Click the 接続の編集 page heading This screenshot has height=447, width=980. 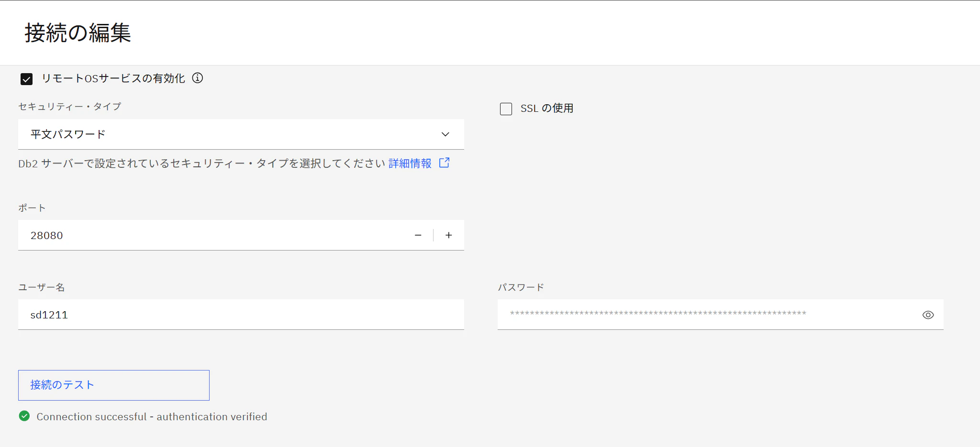point(78,33)
